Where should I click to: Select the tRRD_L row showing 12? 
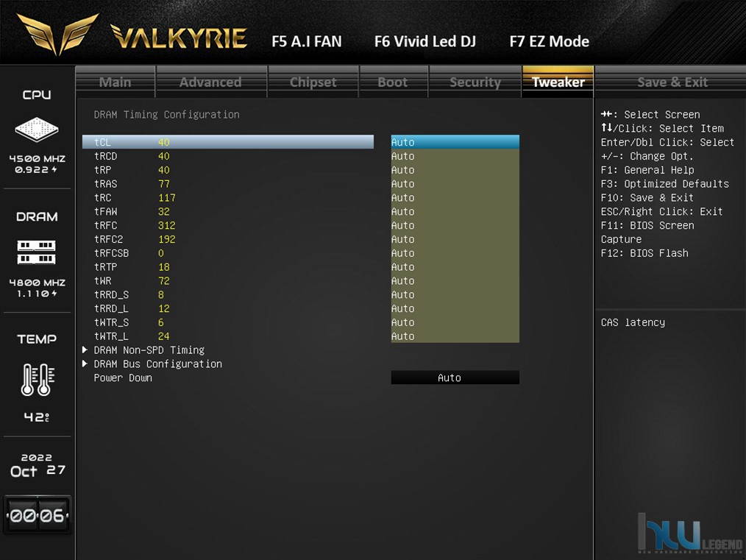pyautogui.click(x=228, y=308)
